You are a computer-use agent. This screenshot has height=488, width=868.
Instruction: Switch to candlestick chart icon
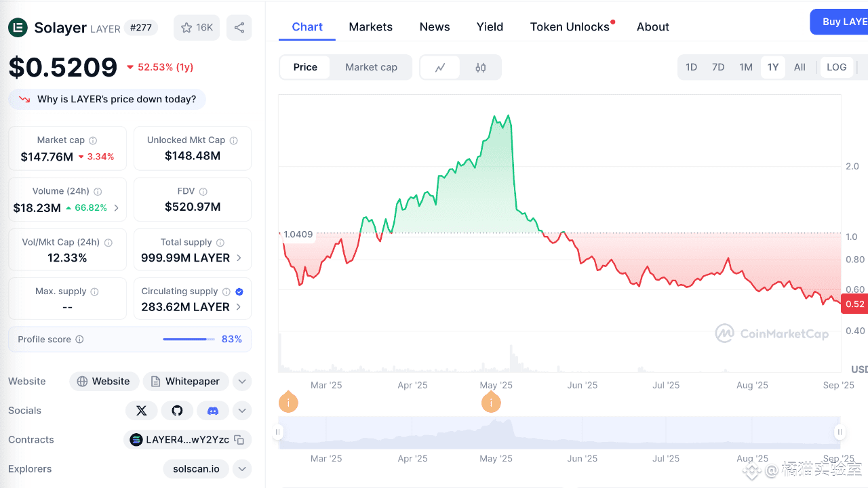(x=481, y=67)
